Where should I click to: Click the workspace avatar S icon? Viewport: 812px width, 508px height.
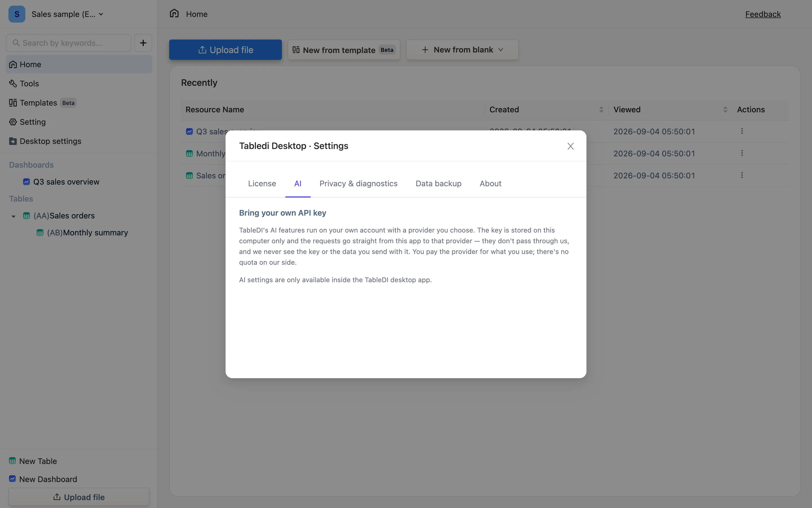17,14
